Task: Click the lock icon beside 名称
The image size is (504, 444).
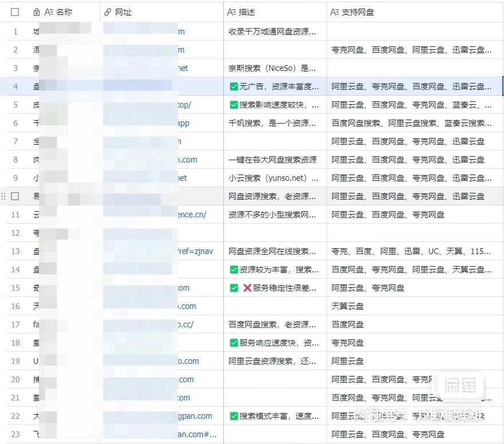Action: pyautogui.click(x=37, y=12)
